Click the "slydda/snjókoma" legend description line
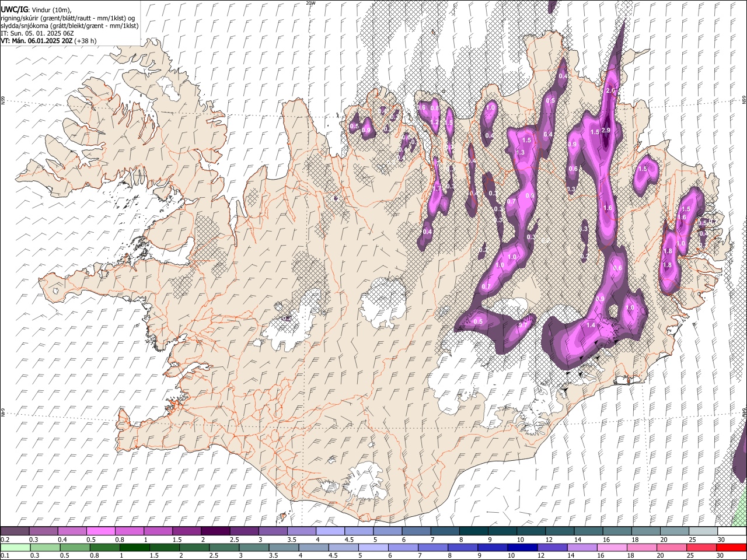The height and width of the screenshot is (560, 747). click(69, 26)
